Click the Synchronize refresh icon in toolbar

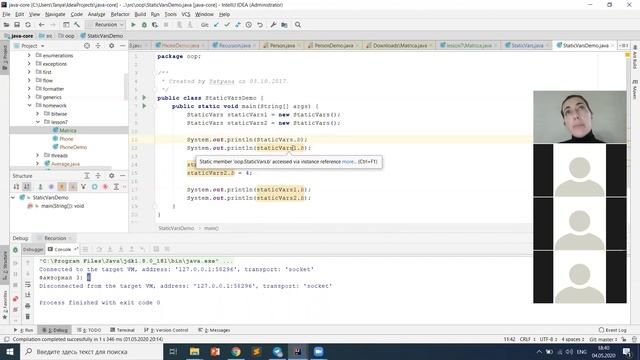[28, 25]
